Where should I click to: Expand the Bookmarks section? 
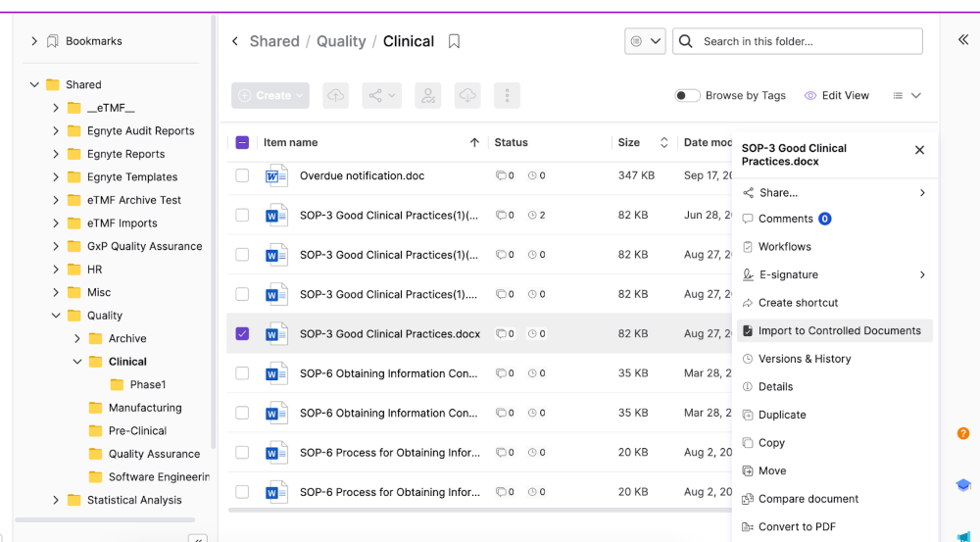(34, 41)
